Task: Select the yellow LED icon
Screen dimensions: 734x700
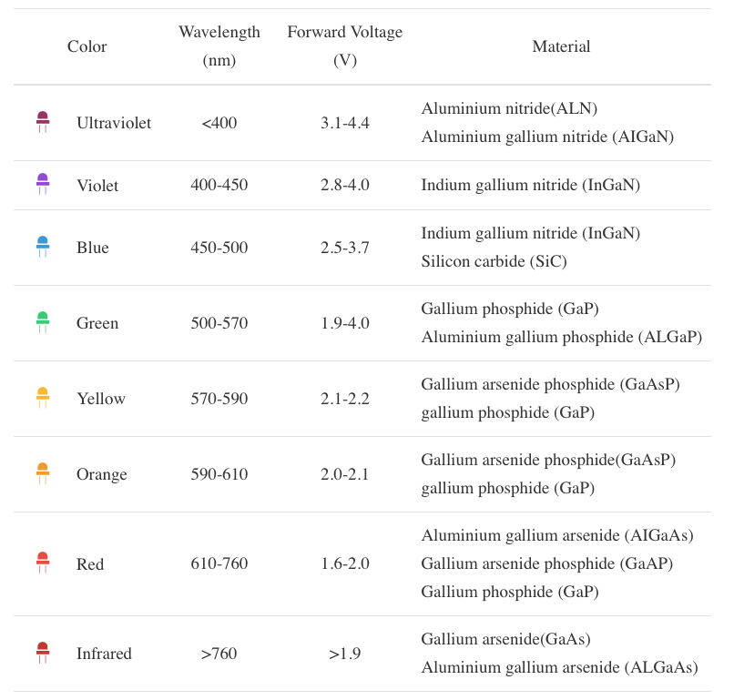Action: 43,398
